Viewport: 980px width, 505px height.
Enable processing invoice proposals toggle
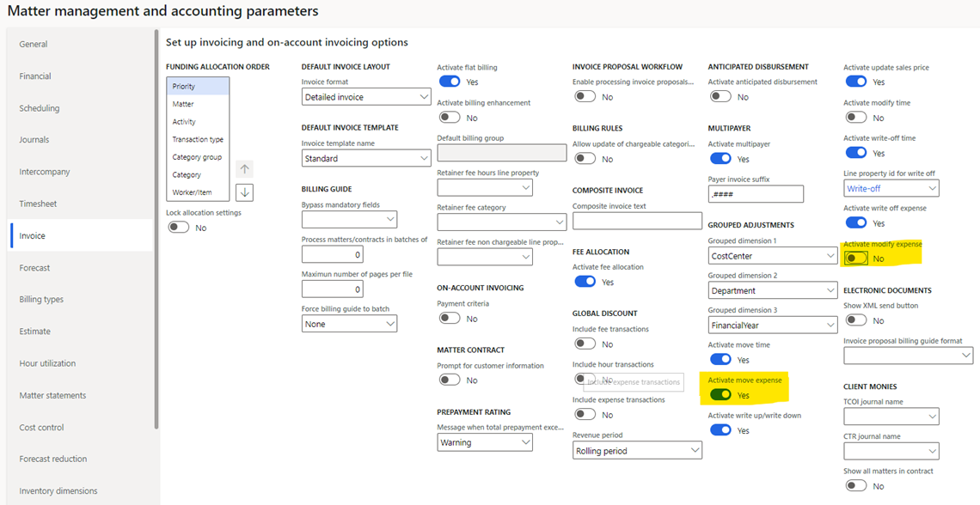585,97
